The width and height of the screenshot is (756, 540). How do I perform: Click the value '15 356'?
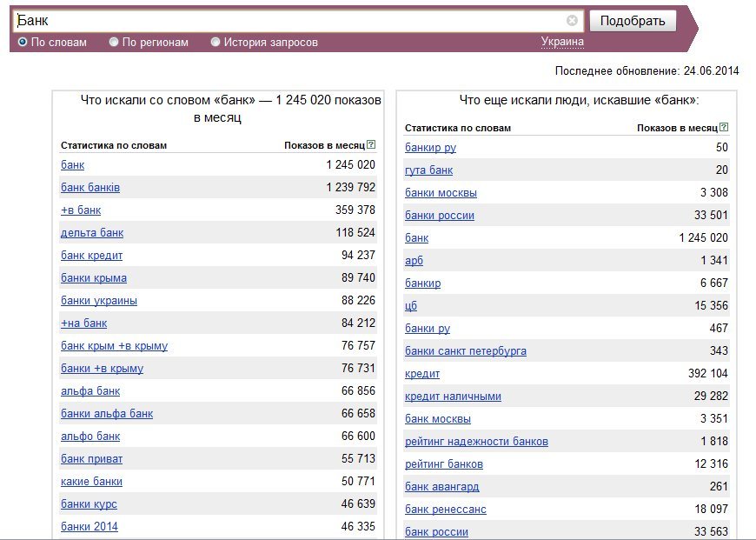(x=711, y=305)
